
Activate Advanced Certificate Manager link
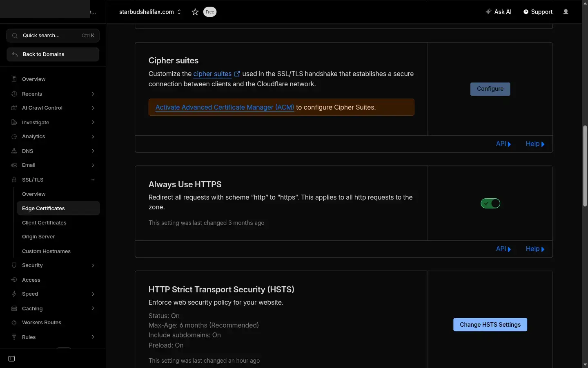(x=224, y=107)
